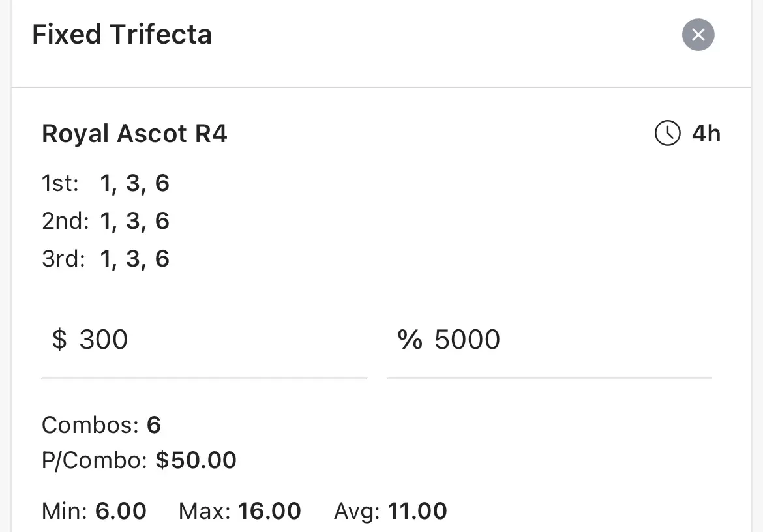
Task: Click the percent sign symbol
Action: 410,340
